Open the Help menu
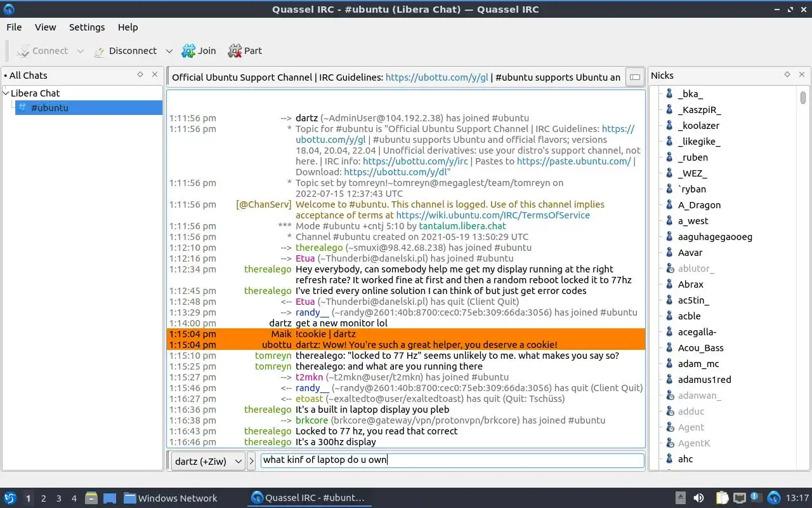The width and height of the screenshot is (812, 508). [128, 27]
